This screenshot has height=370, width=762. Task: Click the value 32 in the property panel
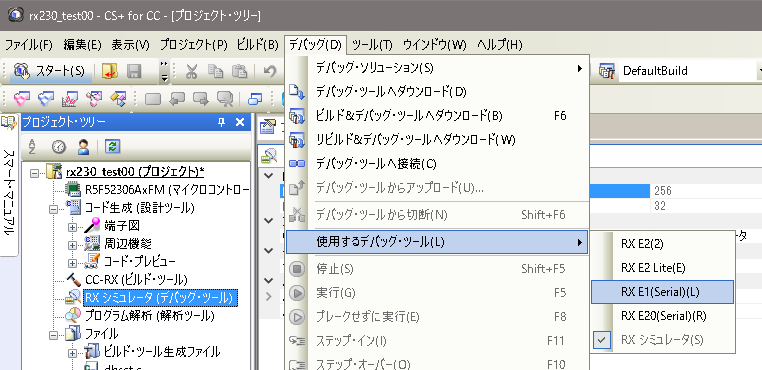[x=660, y=206]
